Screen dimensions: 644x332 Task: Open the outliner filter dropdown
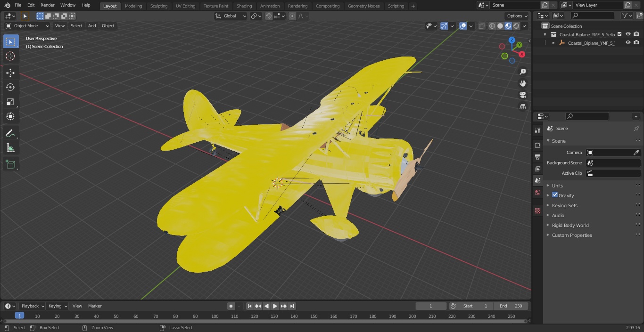pyautogui.click(x=627, y=16)
